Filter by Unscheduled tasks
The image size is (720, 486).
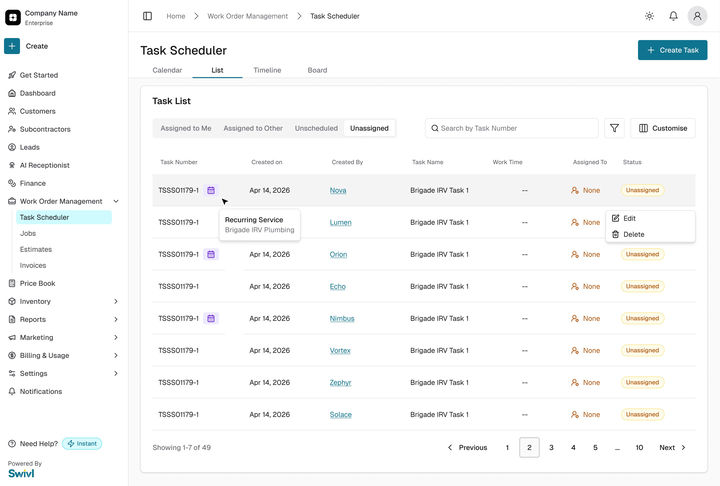click(x=316, y=128)
